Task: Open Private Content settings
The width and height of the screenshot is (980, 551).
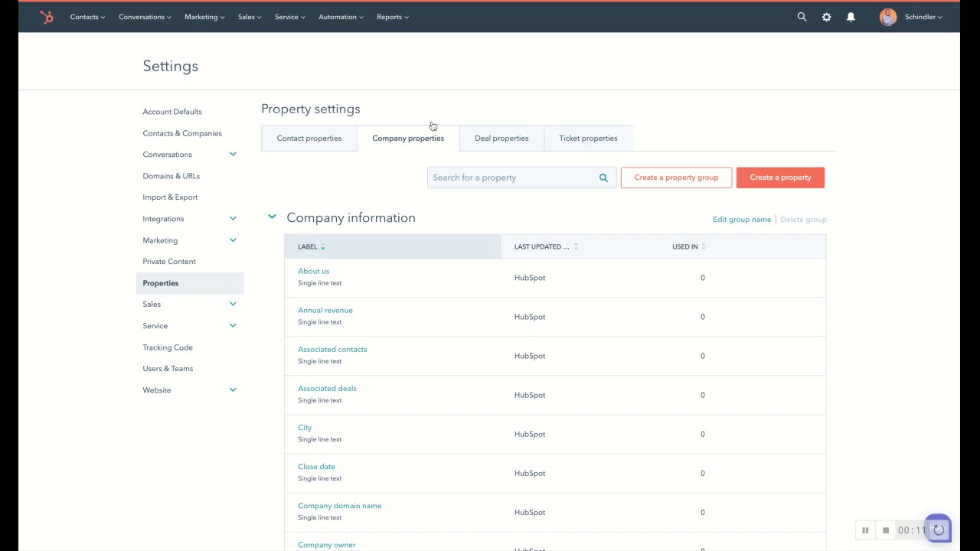Action: click(169, 262)
